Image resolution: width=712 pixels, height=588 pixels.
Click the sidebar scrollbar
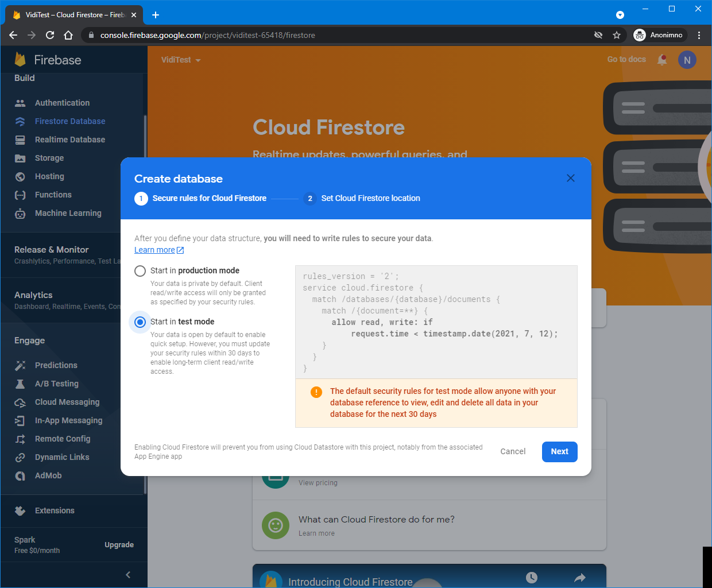pyautogui.click(x=145, y=304)
